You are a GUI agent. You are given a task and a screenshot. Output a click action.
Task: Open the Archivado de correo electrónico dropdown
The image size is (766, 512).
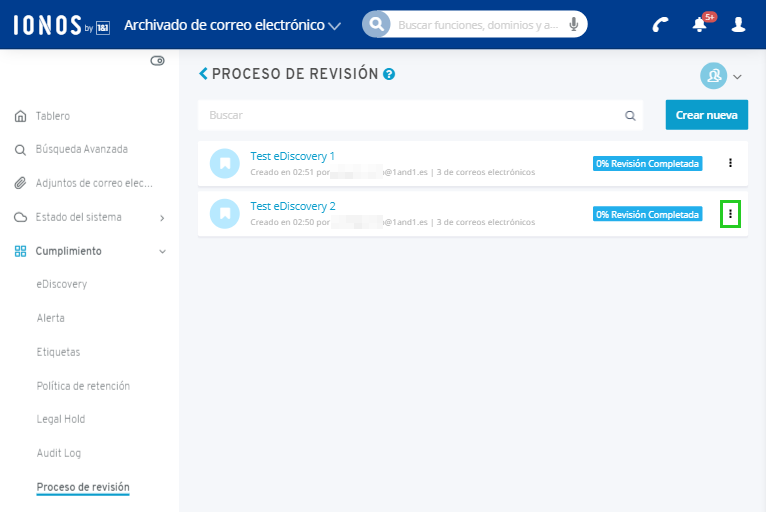pyautogui.click(x=232, y=25)
